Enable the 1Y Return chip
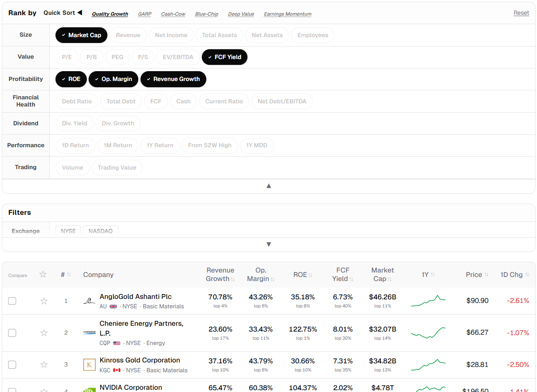The height and width of the screenshot is (392, 537). click(x=160, y=145)
